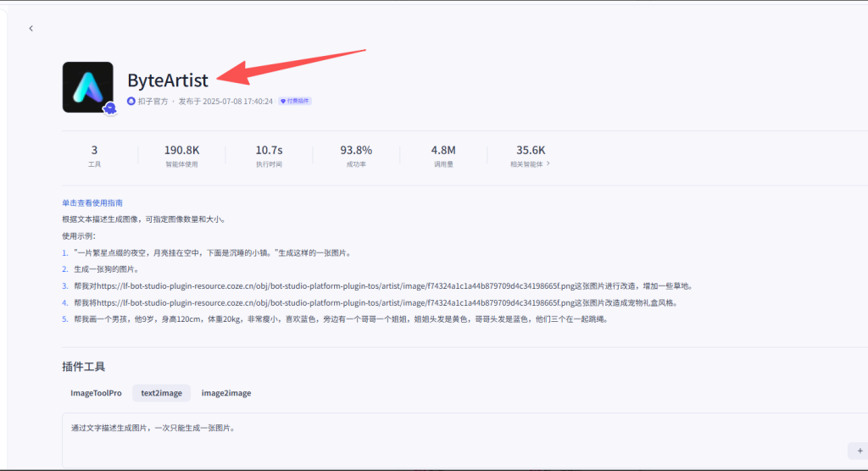Image resolution: width=868 pixels, height=471 pixels.
Task: Click the 根据文本描述生成图像 description line
Action: (144, 219)
